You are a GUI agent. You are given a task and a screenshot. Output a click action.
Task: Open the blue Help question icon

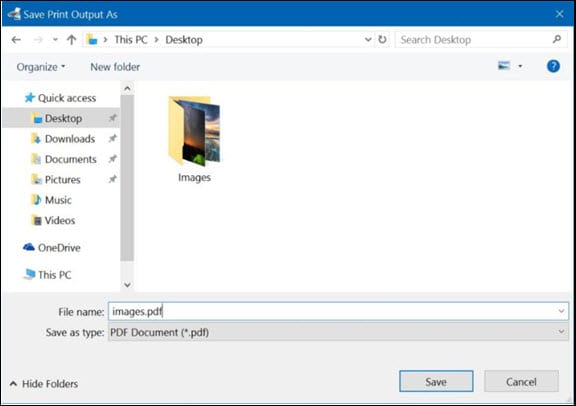click(553, 67)
